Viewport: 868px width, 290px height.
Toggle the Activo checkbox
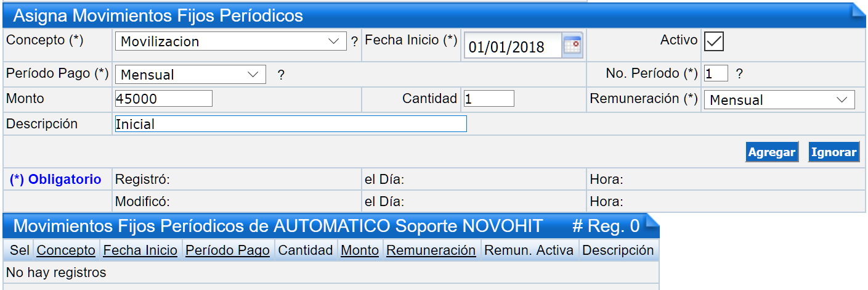[714, 41]
